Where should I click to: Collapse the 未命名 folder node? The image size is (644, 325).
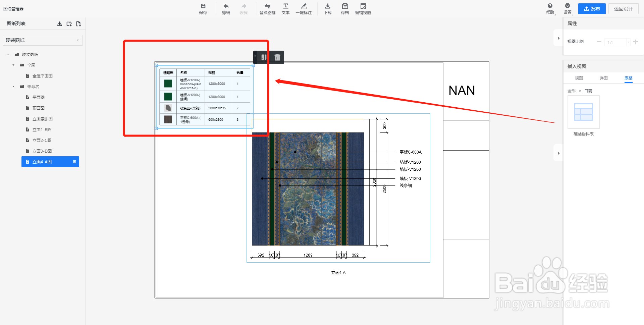coord(13,87)
